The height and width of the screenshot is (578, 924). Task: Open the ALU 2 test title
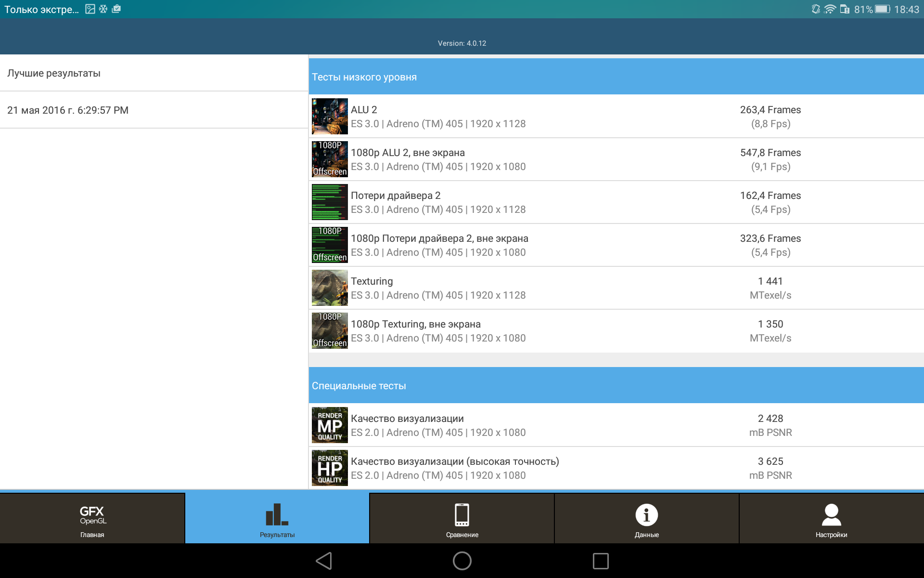[364, 110]
